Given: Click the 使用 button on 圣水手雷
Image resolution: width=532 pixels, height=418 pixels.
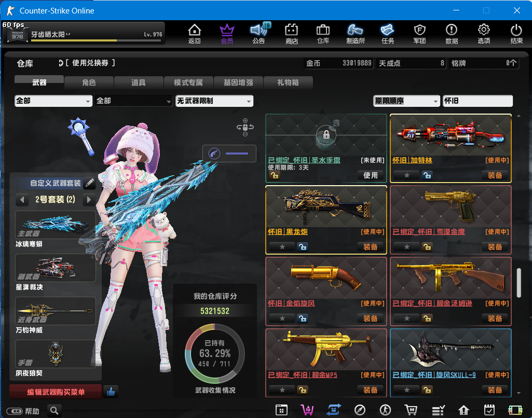Looking at the screenshot, I should click(371, 175).
